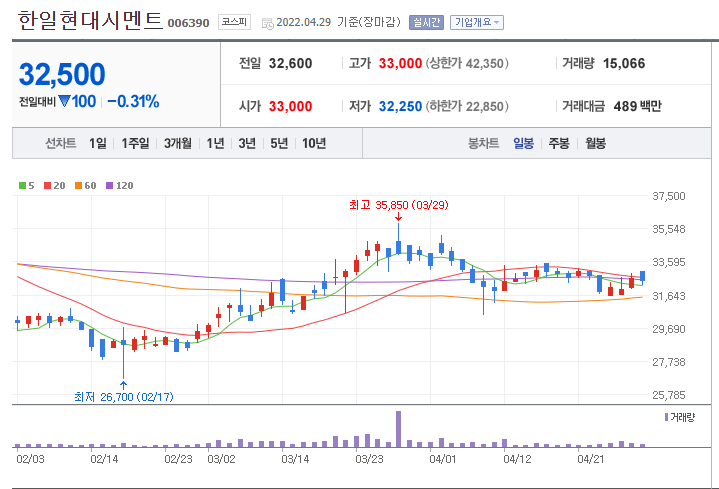Click the 하한가 22,850 text

point(467,106)
